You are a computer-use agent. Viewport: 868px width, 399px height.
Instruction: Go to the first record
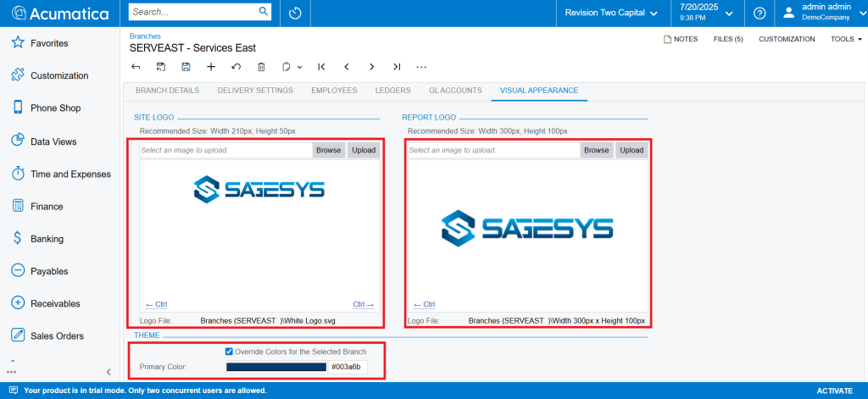tap(321, 67)
